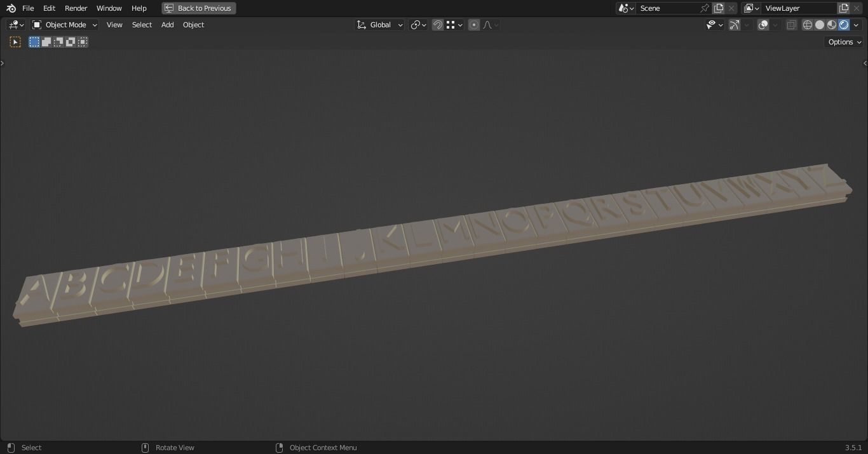This screenshot has height=454, width=868.
Task: Expand the Options dropdown
Action: [x=844, y=42]
